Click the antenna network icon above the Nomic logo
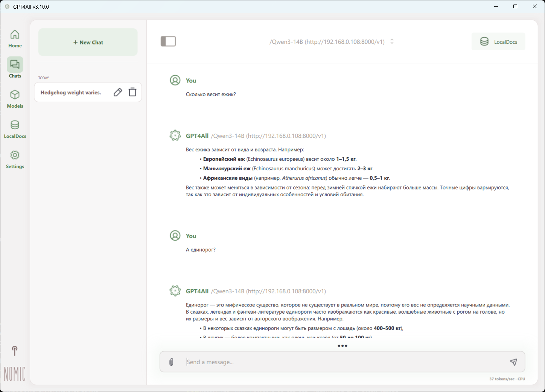Screen dimensions: 545x392 pyautogui.click(x=15, y=351)
